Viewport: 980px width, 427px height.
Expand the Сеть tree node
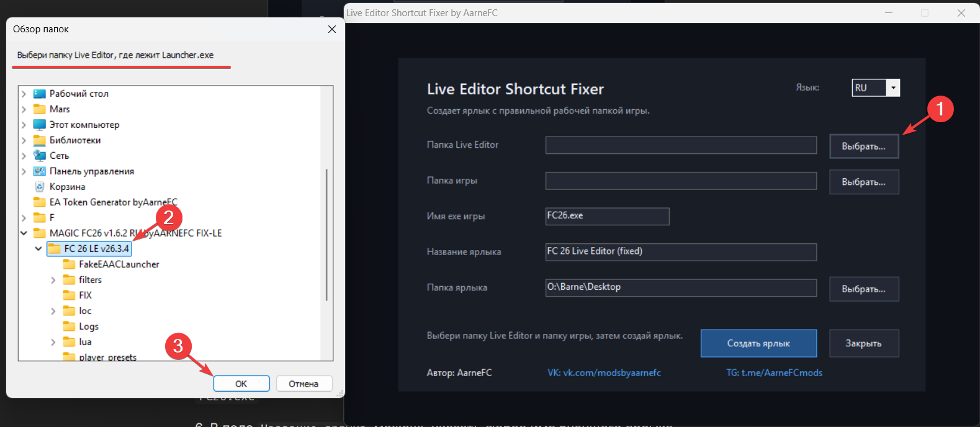click(x=24, y=156)
